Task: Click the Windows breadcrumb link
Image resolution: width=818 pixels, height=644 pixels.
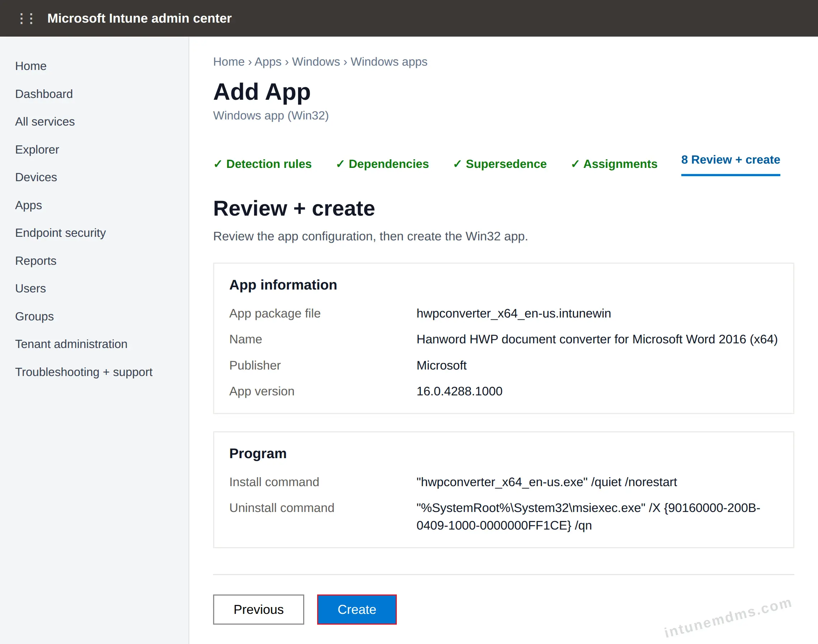Action: [x=316, y=61]
